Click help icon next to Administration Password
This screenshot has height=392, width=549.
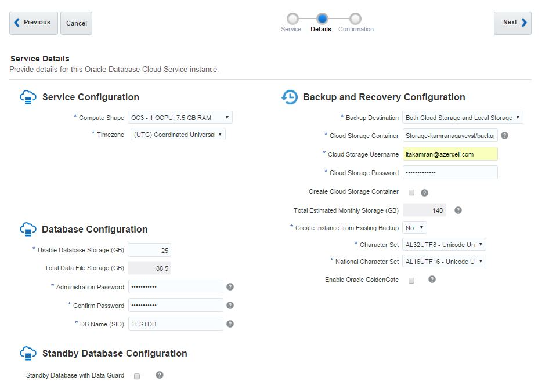pyautogui.click(x=230, y=287)
